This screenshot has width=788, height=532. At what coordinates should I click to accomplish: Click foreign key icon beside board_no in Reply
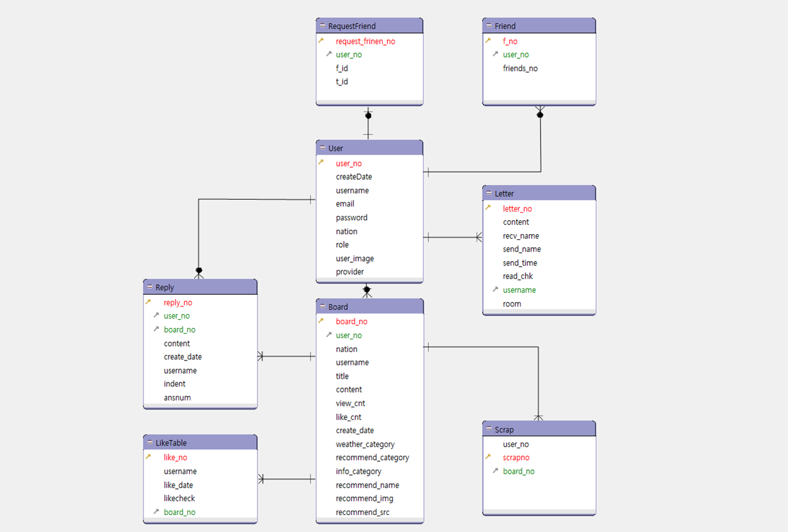tap(156, 329)
